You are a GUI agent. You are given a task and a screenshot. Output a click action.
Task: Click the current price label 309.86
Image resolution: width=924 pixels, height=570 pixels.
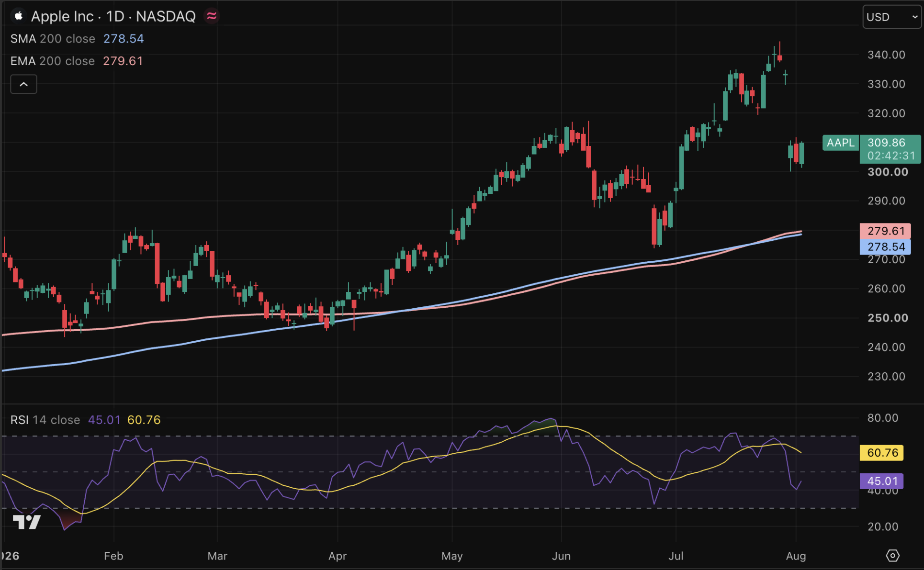(x=887, y=143)
